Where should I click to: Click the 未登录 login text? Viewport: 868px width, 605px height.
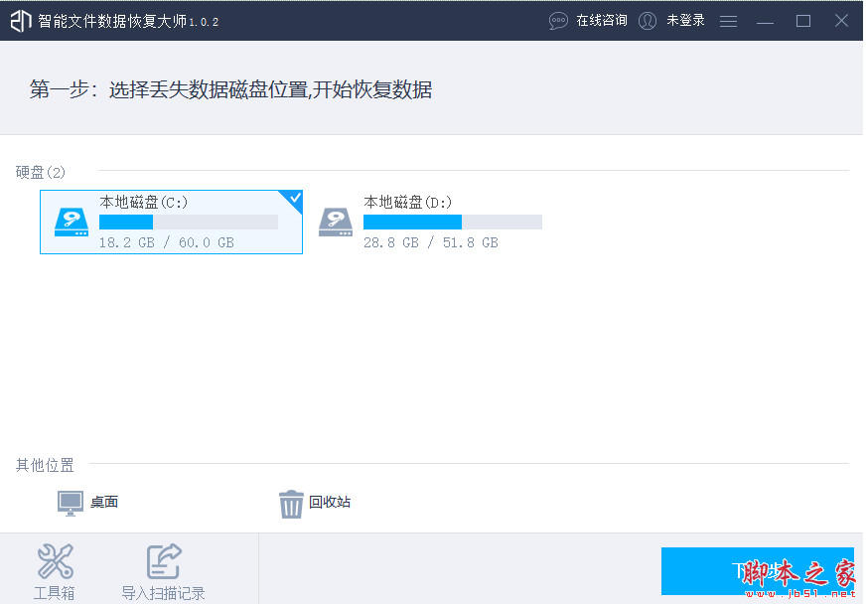pos(686,20)
